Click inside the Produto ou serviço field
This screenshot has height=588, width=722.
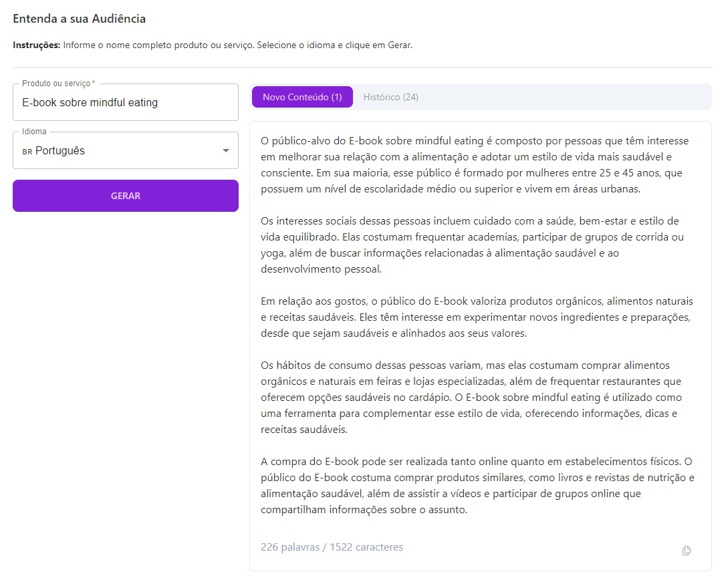click(x=125, y=102)
